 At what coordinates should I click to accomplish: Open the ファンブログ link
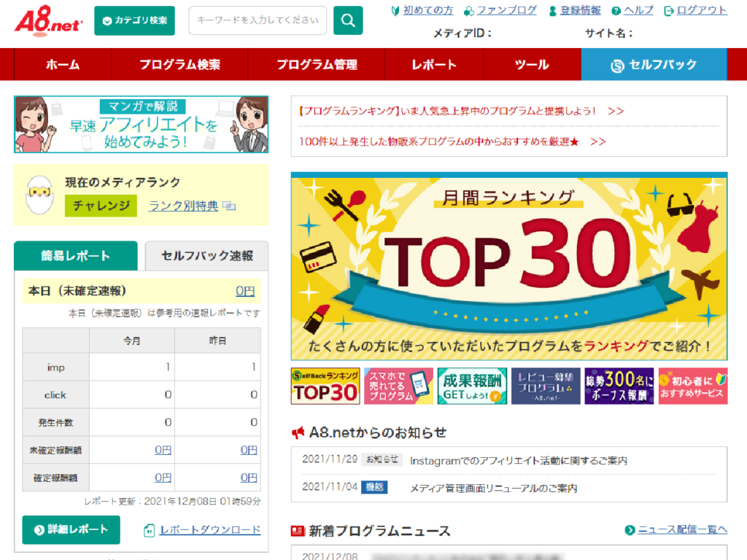pos(506,10)
